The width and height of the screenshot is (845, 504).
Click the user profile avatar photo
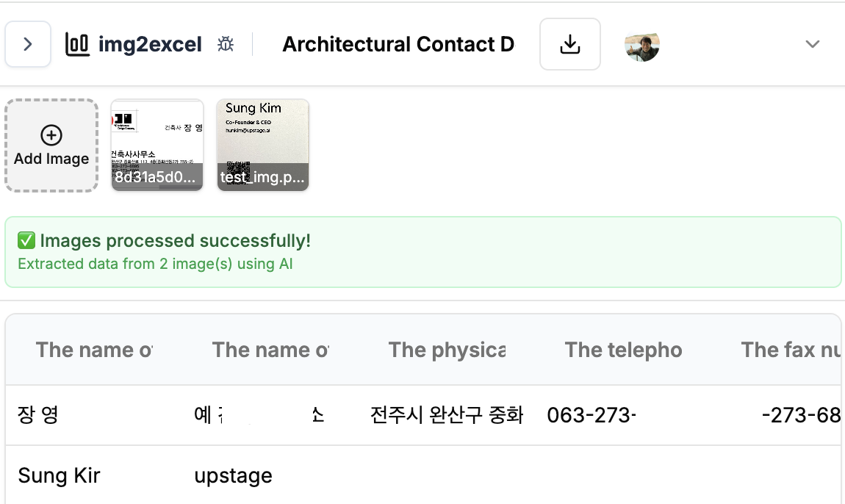(641, 44)
